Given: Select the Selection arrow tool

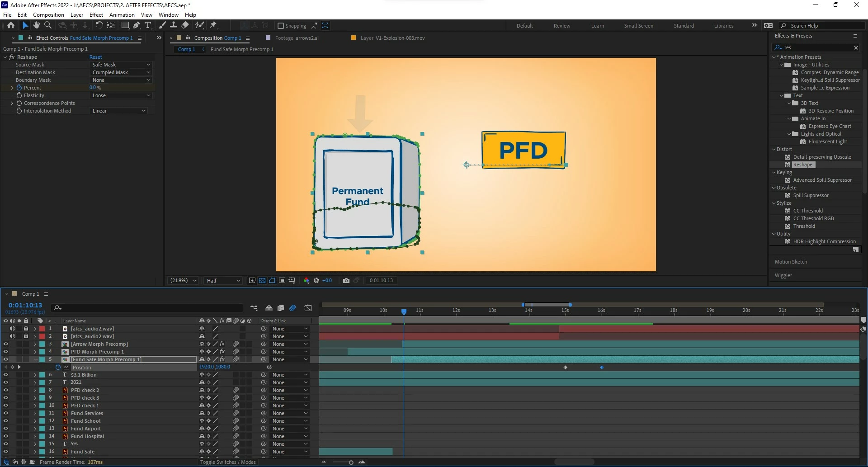Looking at the screenshot, I should coord(25,25).
